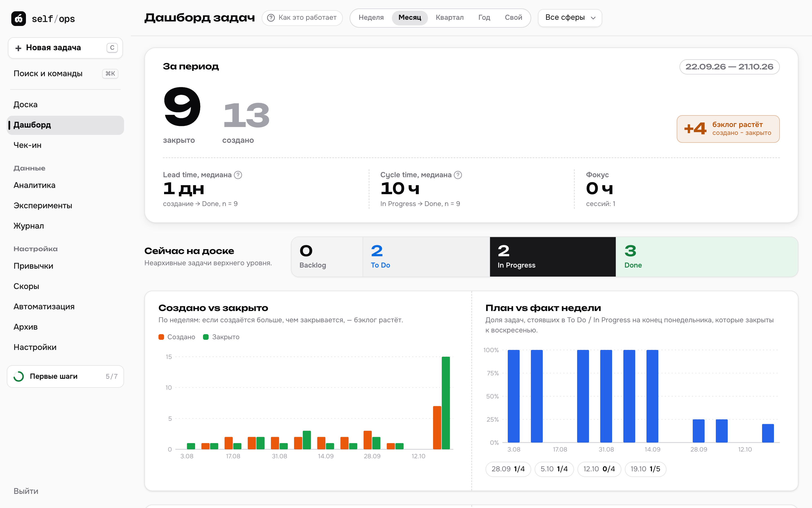Open Аналитика in sidebar

[x=65, y=185]
